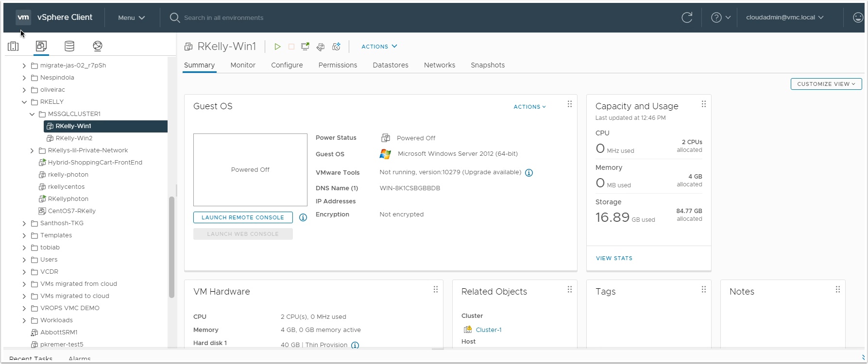Select Hybrid-ShoppingCart-FrontEnd VM in tree
This screenshot has width=868, height=364.
[x=95, y=163]
